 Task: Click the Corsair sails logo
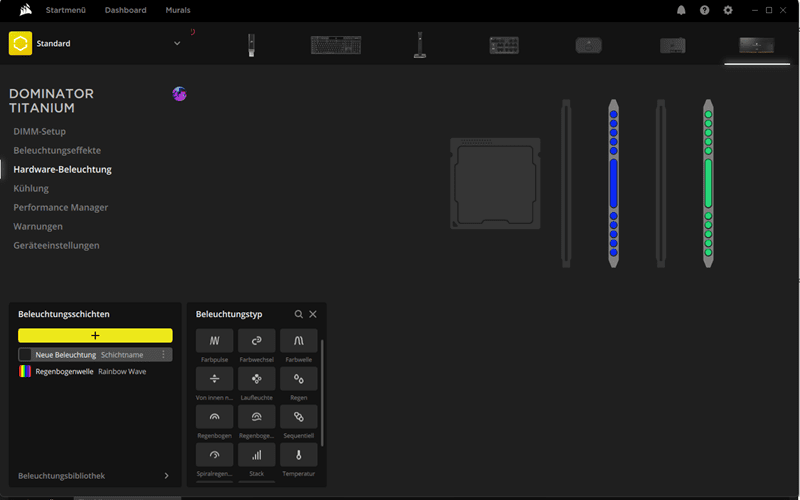pyautogui.click(x=26, y=10)
